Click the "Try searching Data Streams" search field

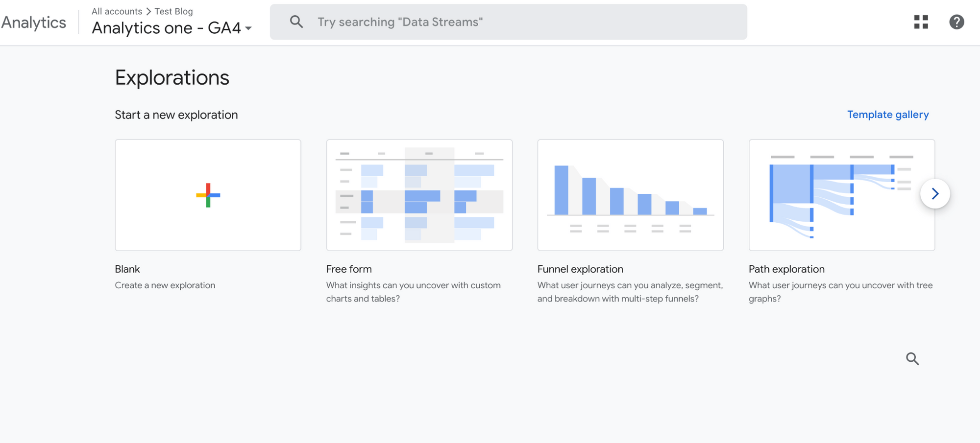[x=509, y=22]
